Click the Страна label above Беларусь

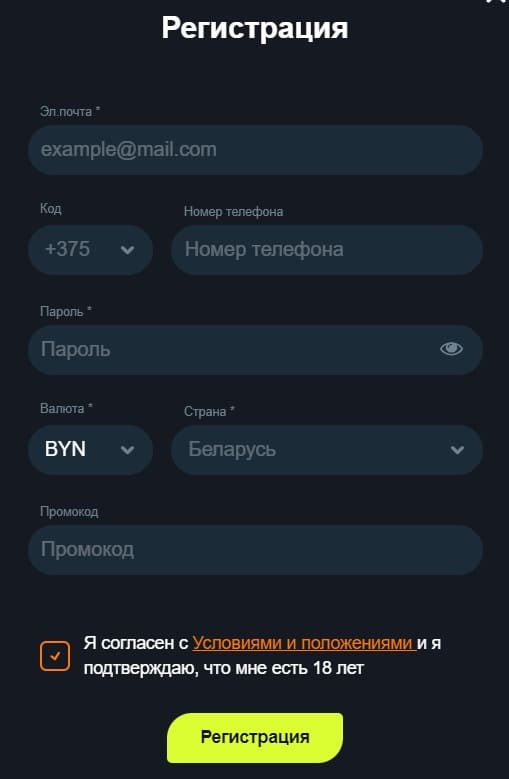point(210,412)
